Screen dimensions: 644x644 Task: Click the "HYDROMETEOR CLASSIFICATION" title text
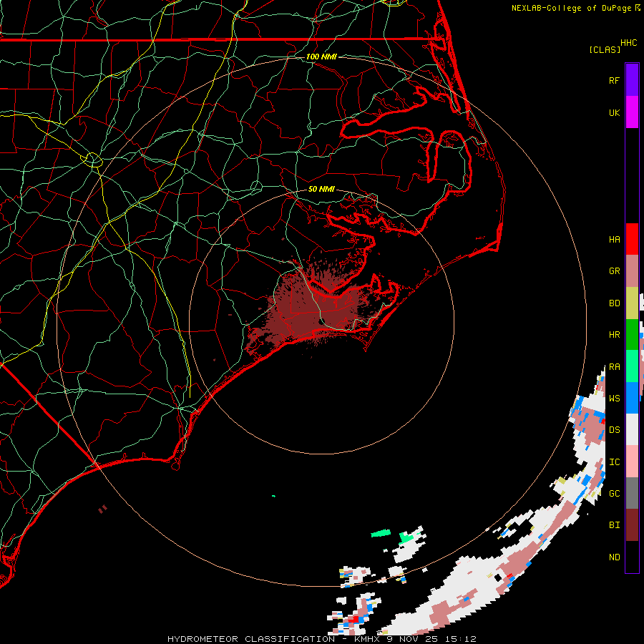point(251,639)
